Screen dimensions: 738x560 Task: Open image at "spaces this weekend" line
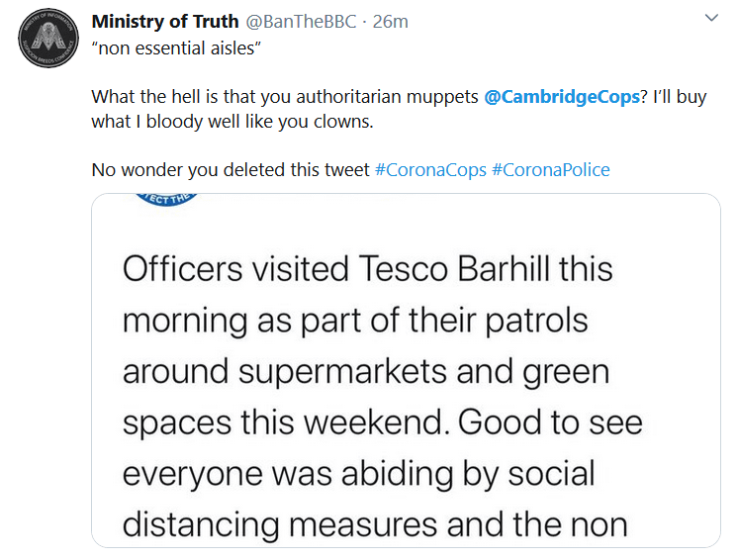tap(383, 422)
